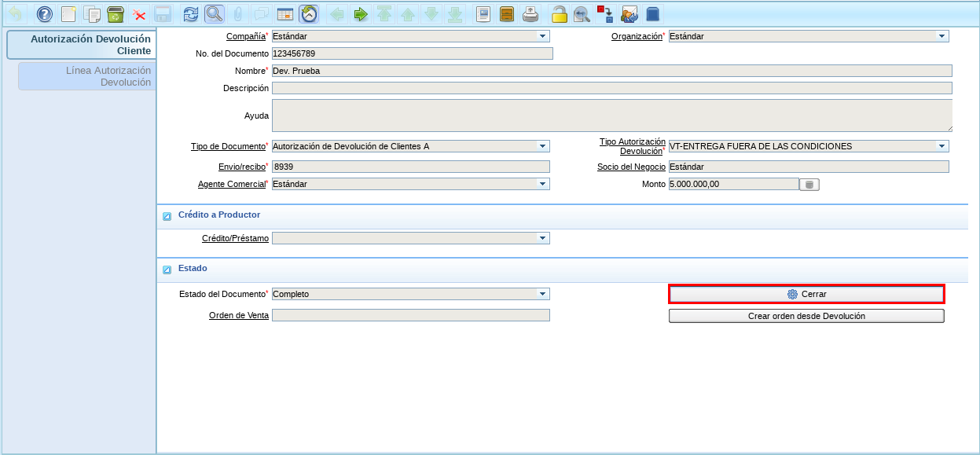The height and width of the screenshot is (455, 980).
Task: Open the report document icon
Action: (483, 14)
